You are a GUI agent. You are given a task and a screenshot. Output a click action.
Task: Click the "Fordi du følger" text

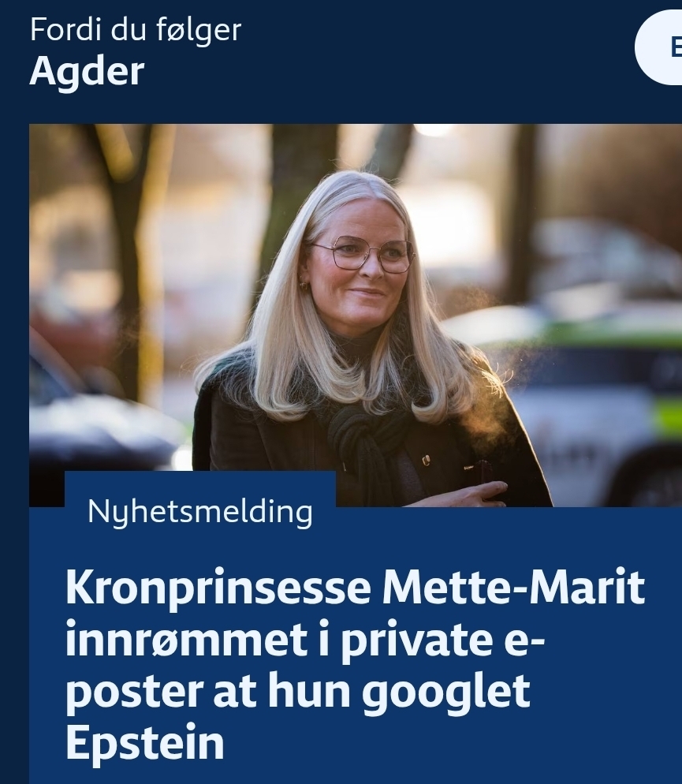pyautogui.click(x=136, y=30)
